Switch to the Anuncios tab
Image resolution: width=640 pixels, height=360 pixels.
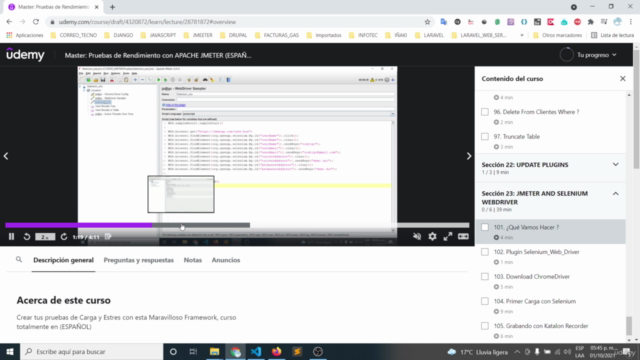coord(226,260)
